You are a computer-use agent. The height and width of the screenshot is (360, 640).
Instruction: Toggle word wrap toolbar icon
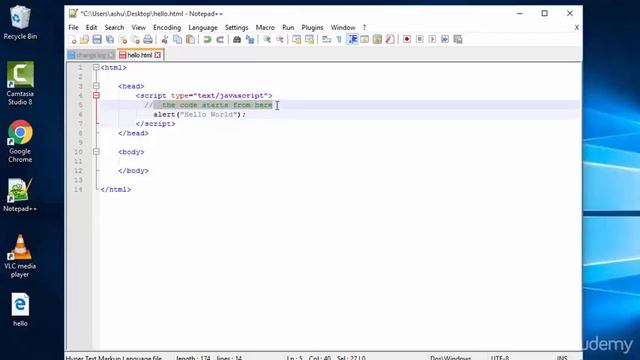(327, 39)
